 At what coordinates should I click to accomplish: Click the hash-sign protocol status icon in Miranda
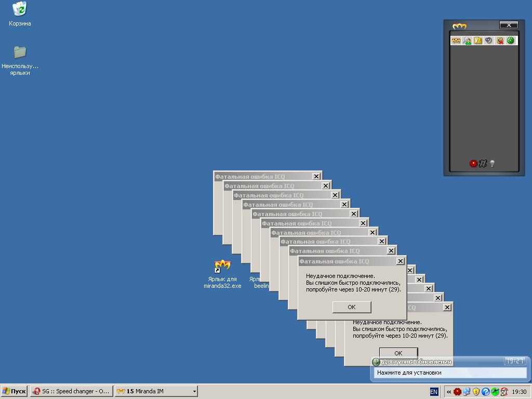[483, 164]
